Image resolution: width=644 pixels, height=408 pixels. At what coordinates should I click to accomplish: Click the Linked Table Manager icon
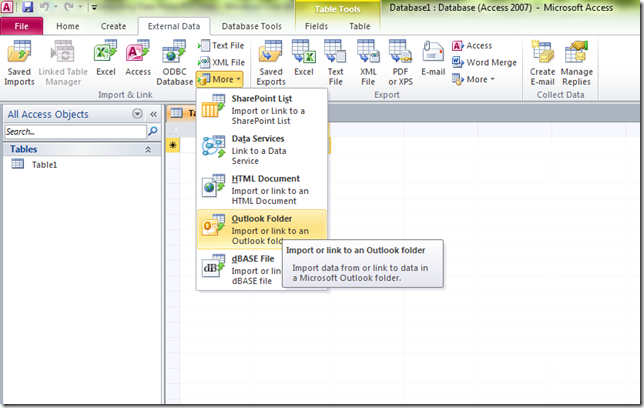point(62,52)
